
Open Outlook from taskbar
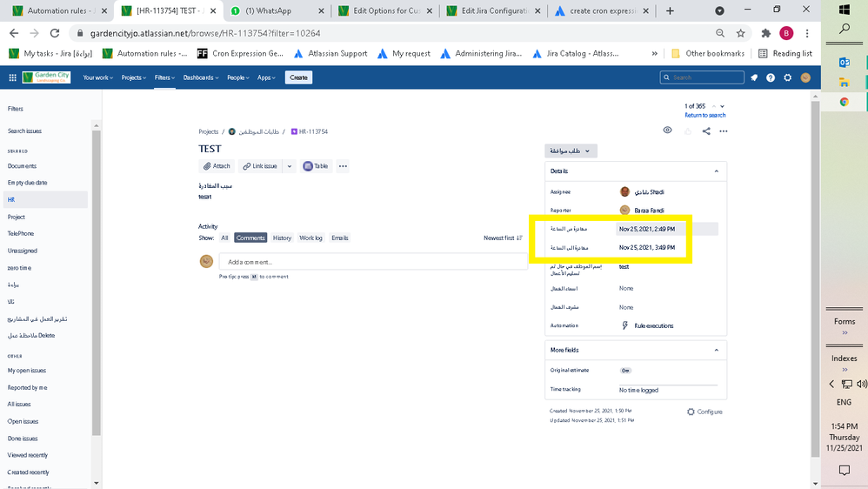click(845, 63)
